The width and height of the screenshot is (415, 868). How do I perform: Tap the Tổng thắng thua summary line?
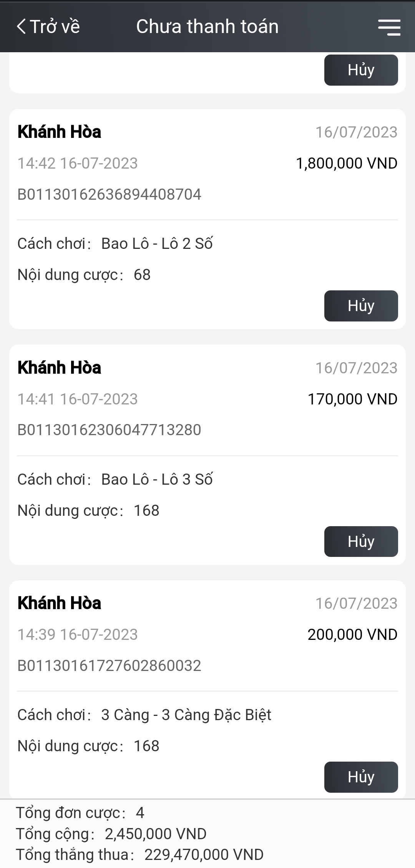point(140,855)
